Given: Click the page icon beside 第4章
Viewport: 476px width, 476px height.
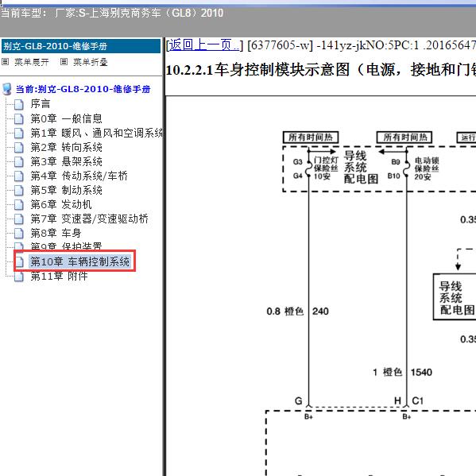Looking at the screenshot, I should point(19,176).
